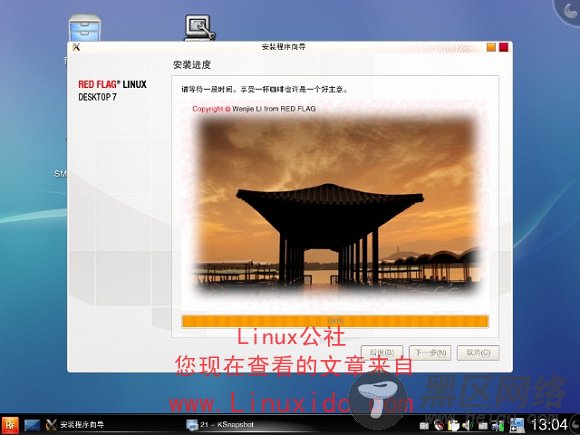Click the 13:04 clock

[550, 425]
